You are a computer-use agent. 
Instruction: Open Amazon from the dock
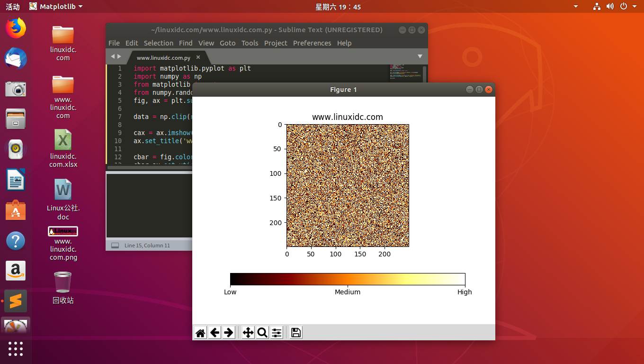pos(16,271)
